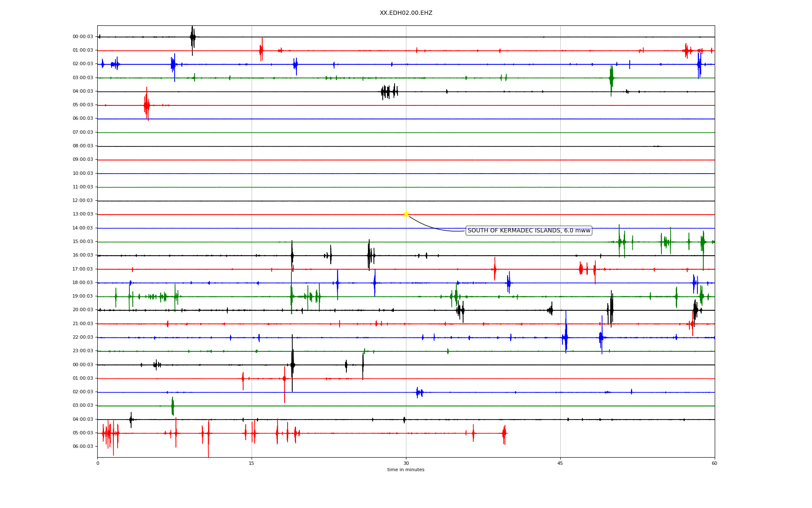Click the yellow earthquake star marker
The width and height of the screenshot is (812, 508).
coord(406,214)
